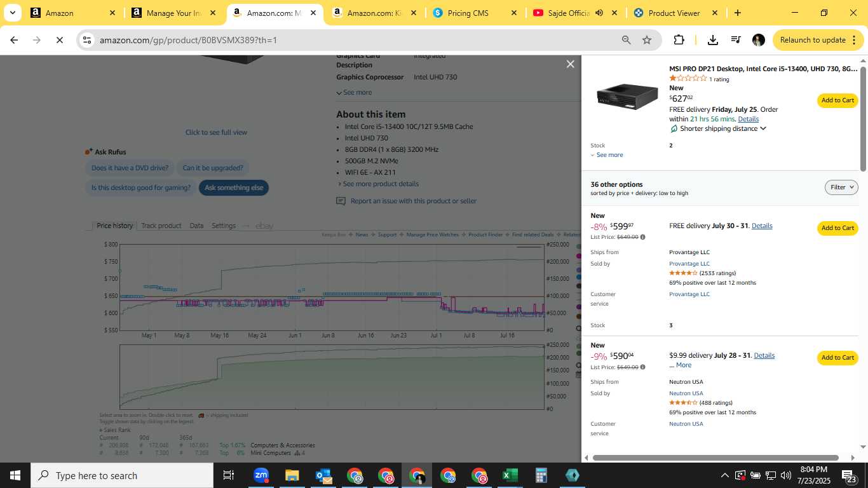This screenshot has height=488, width=868.
Task: Open Excel from taskbar
Action: [510, 475]
